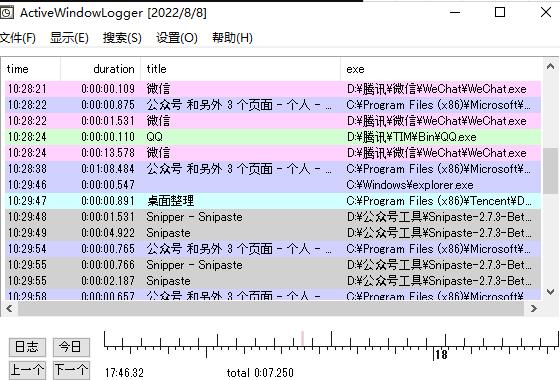560x380 pixels.
Task: Sort by the time column header
Action: 30,69
